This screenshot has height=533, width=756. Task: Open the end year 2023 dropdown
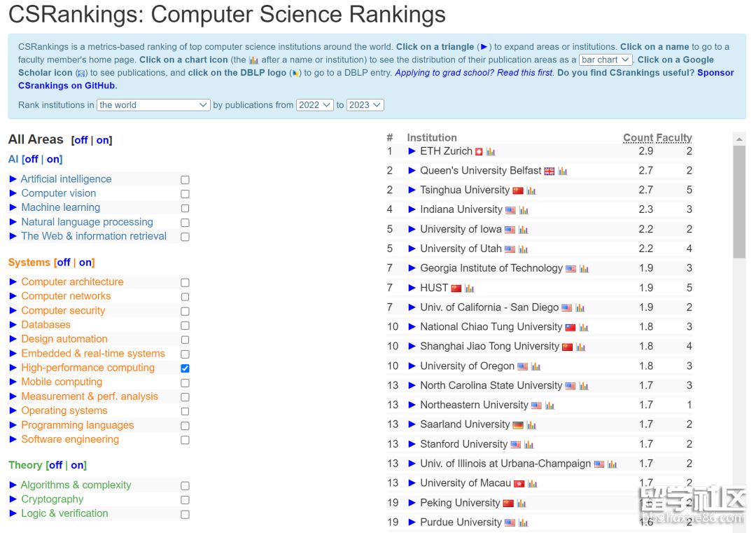pyautogui.click(x=365, y=104)
